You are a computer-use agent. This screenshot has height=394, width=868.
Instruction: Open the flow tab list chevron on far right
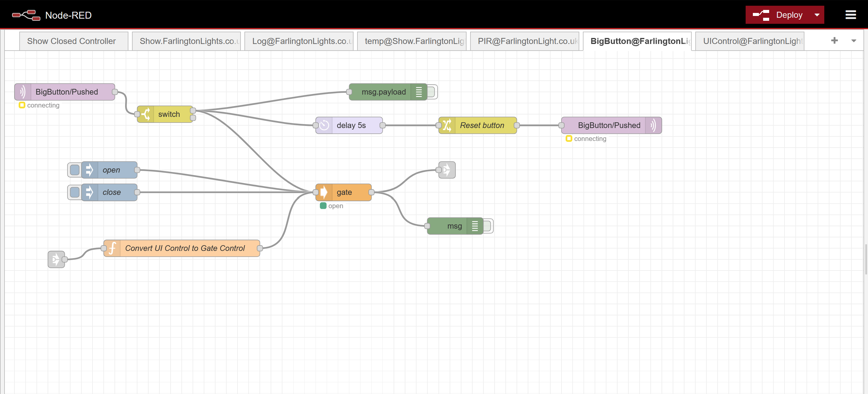pyautogui.click(x=854, y=40)
